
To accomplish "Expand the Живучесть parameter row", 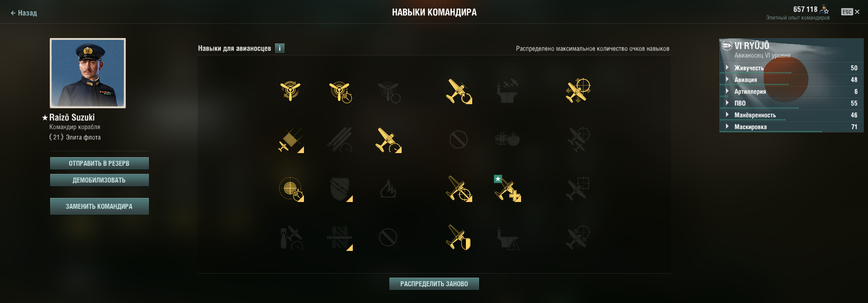I will (791, 68).
